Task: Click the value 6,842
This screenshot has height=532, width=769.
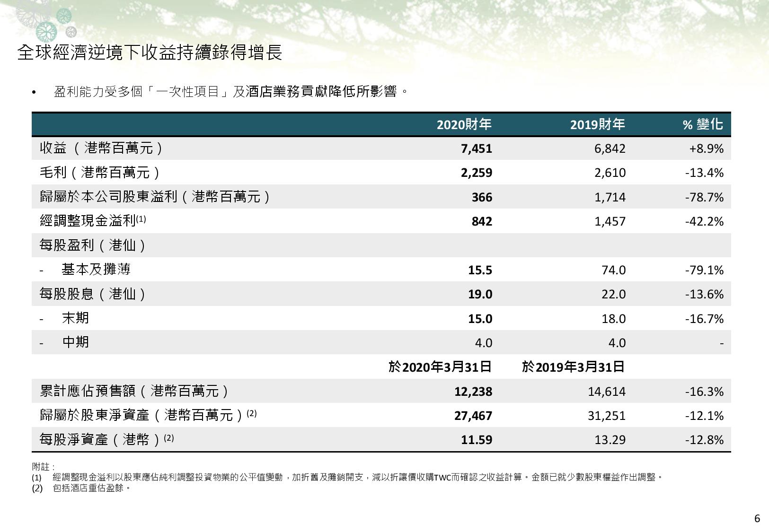Action: pyautogui.click(x=610, y=148)
